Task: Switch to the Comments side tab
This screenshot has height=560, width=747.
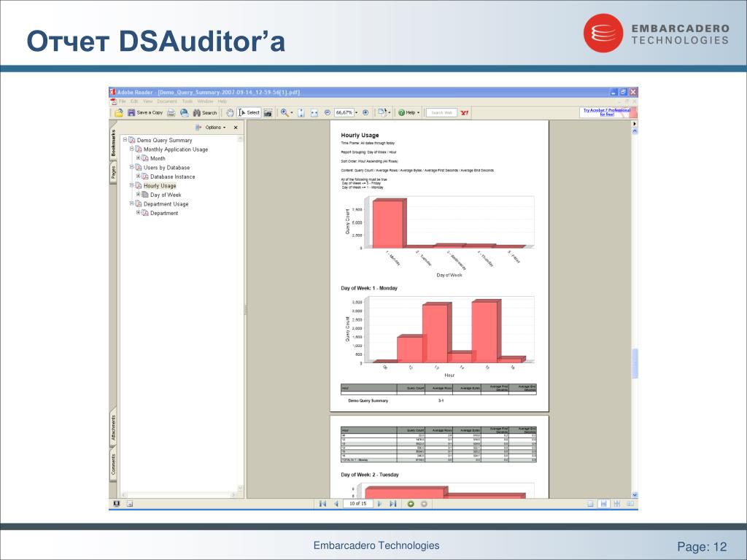Action: point(113,464)
